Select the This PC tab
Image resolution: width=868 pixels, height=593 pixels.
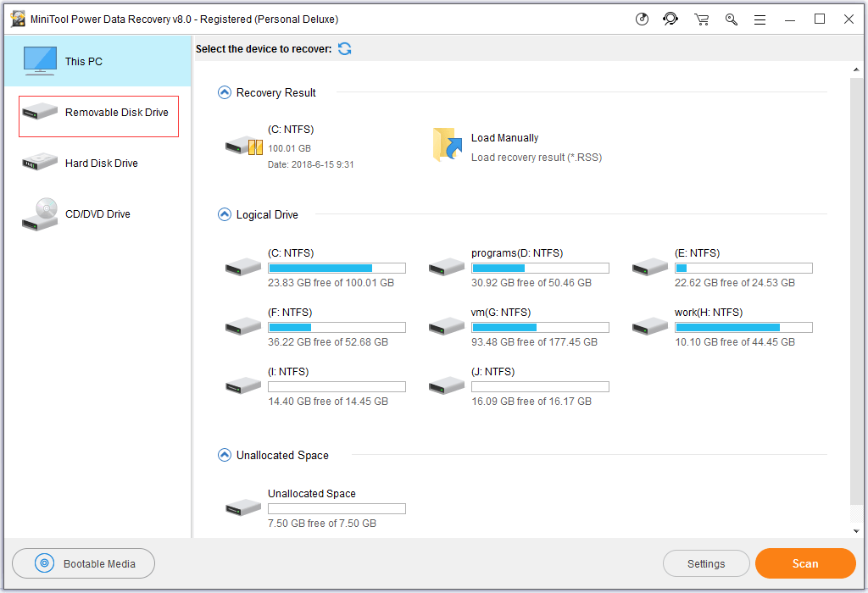tap(98, 61)
